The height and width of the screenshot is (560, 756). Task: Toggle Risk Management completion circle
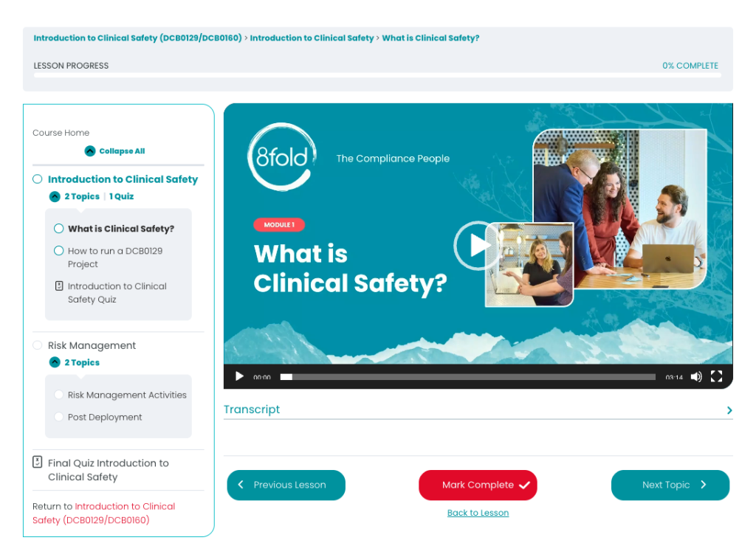click(x=37, y=345)
